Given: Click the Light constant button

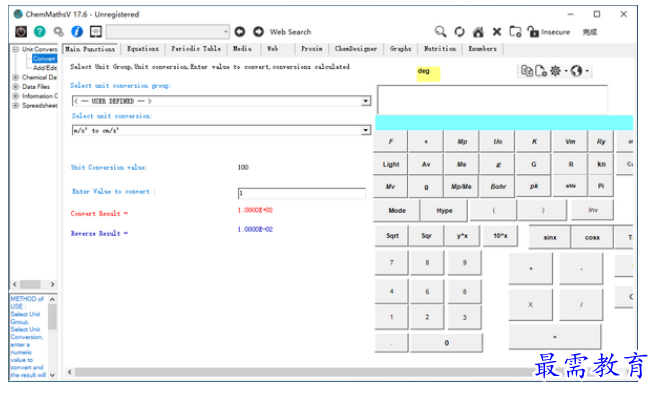Looking at the screenshot, I should click(x=391, y=164).
